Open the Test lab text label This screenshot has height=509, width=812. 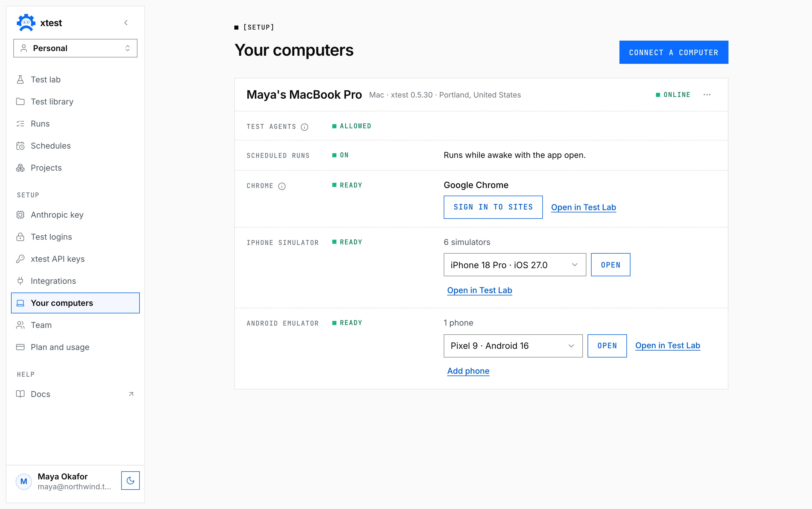pos(46,80)
